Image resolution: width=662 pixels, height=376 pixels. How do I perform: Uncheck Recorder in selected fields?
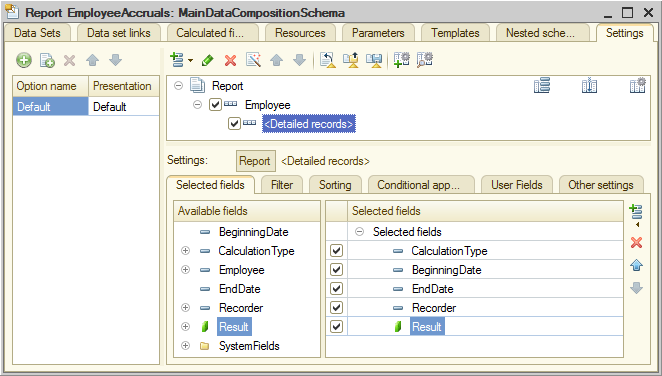[336, 308]
